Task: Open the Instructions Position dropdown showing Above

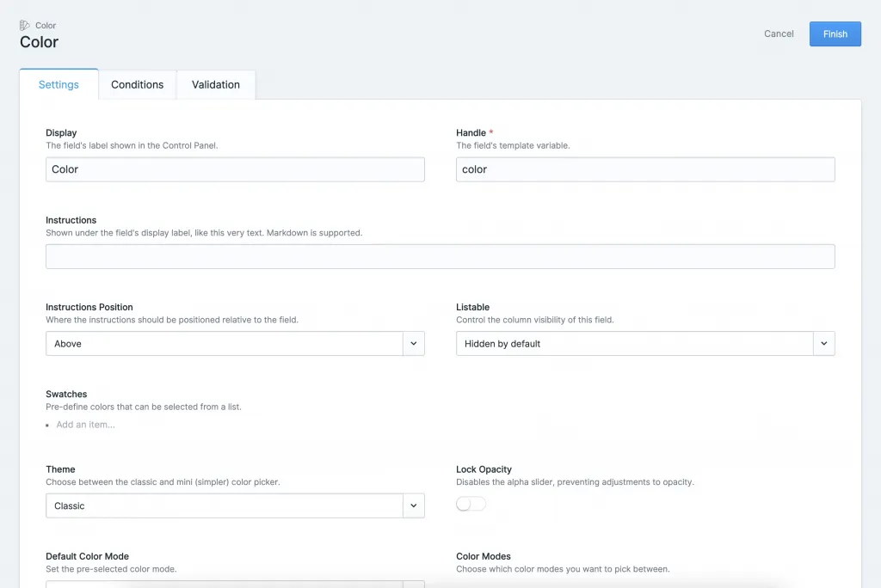Action: [x=235, y=343]
